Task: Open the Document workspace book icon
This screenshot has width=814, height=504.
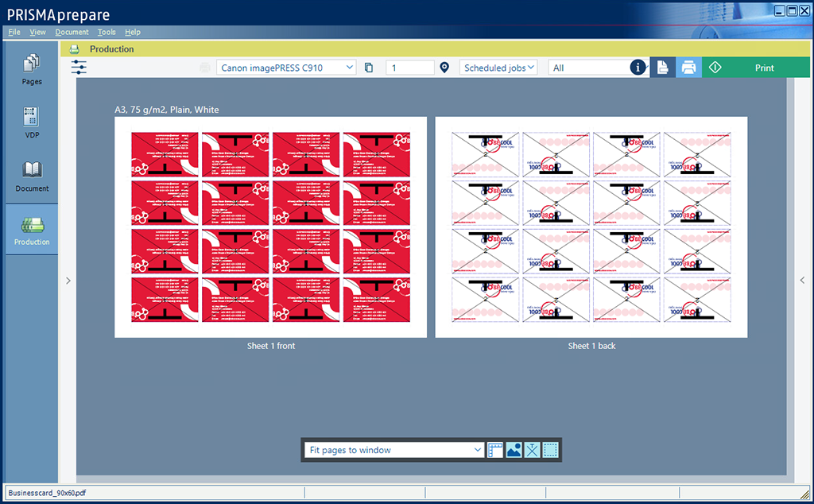Action: [x=32, y=170]
